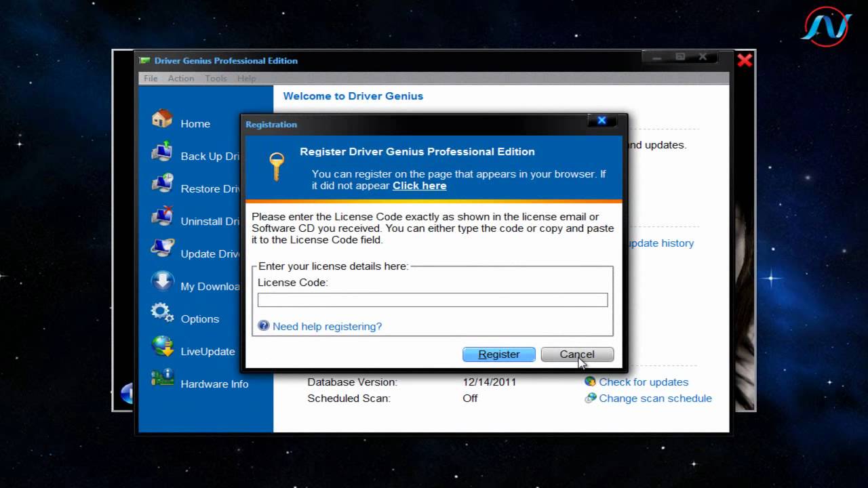Click the Cancel button
Screen dimensions: 868x488
click(577, 354)
